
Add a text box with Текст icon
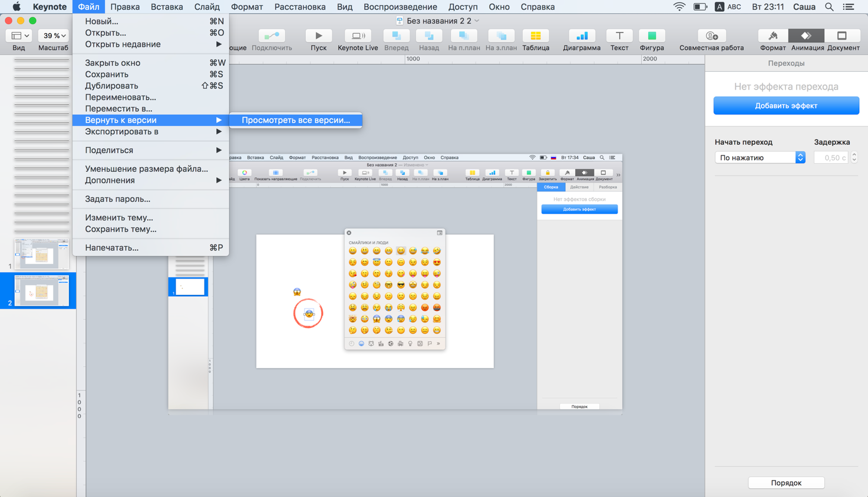tap(619, 36)
